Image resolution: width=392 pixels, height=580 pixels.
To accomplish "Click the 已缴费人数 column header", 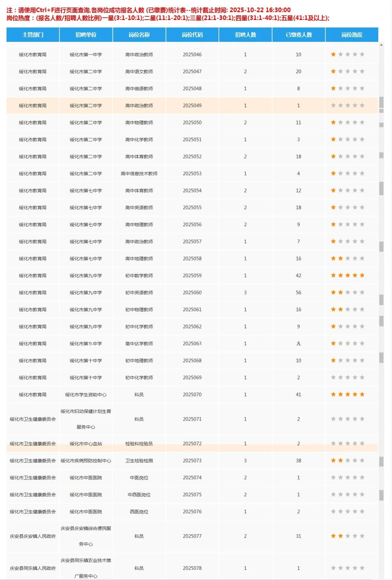I will (x=299, y=35).
